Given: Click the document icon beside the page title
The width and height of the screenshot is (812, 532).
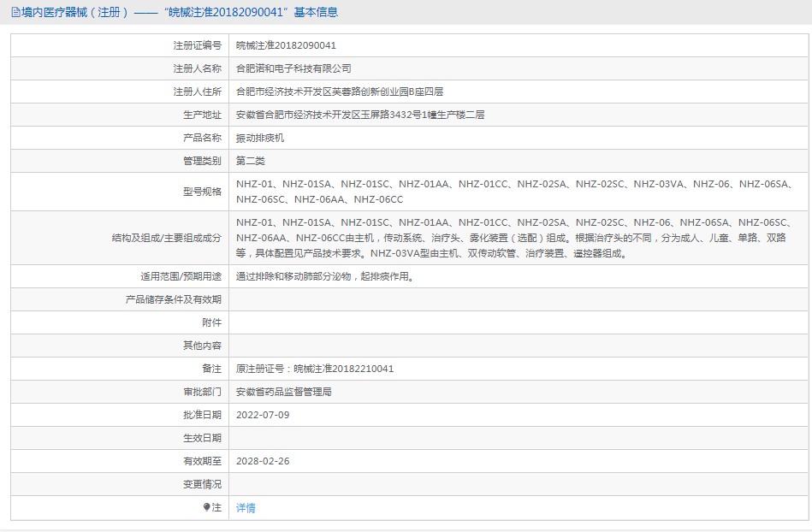Looking at the screenshot, I should tap(15, 12).
